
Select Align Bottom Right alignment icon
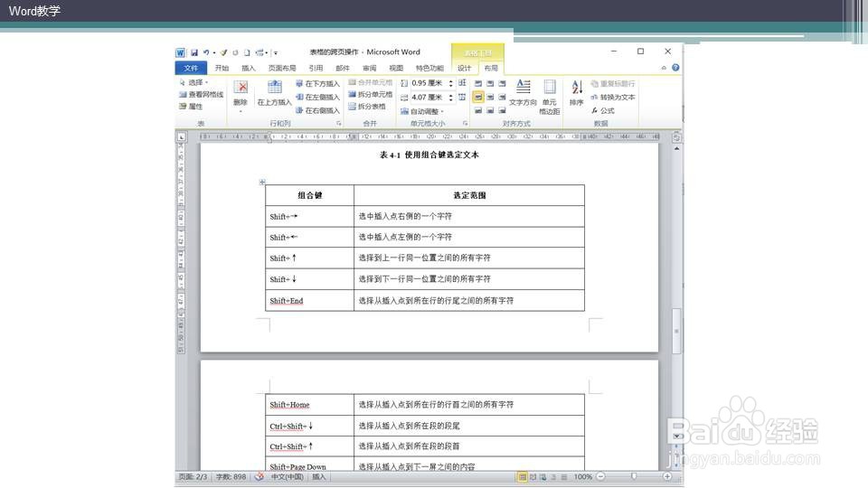click(502, 110)
